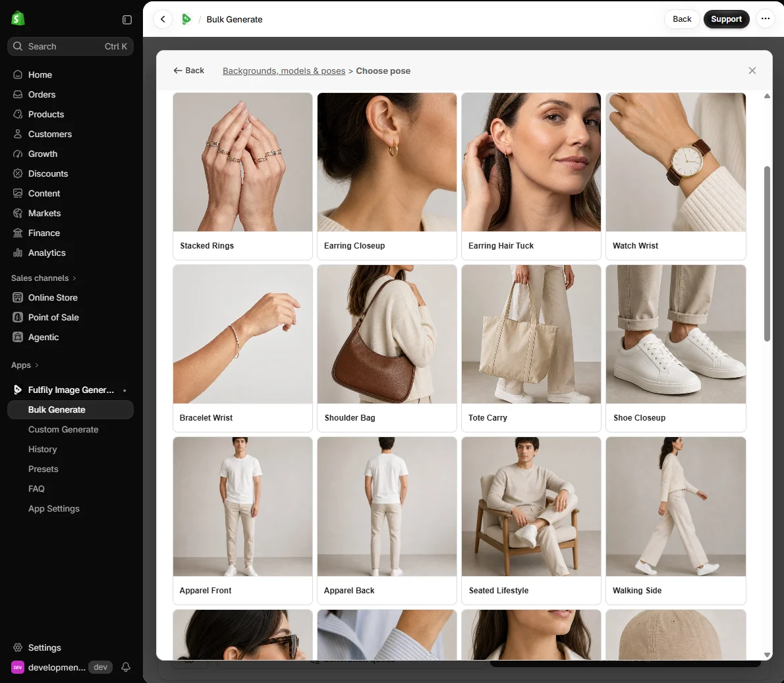Open History in the sidebar

tap(43, 449)
